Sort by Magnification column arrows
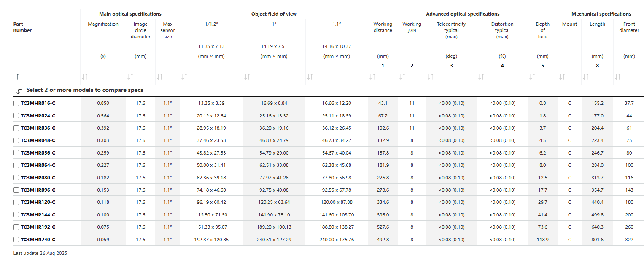644x259 pixels. [x=84, y=77]
